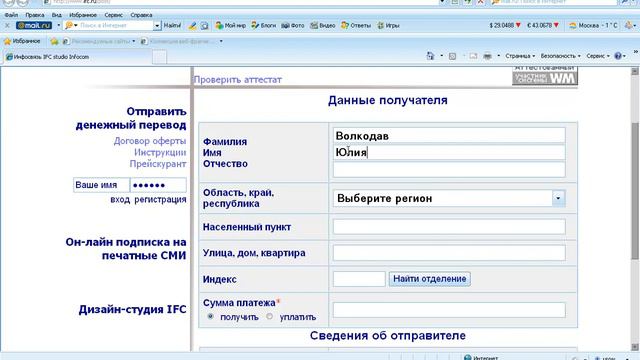Screen dimensions: 640x360
Task: Click the Home icon in the command bar
Action: [430, 56]
